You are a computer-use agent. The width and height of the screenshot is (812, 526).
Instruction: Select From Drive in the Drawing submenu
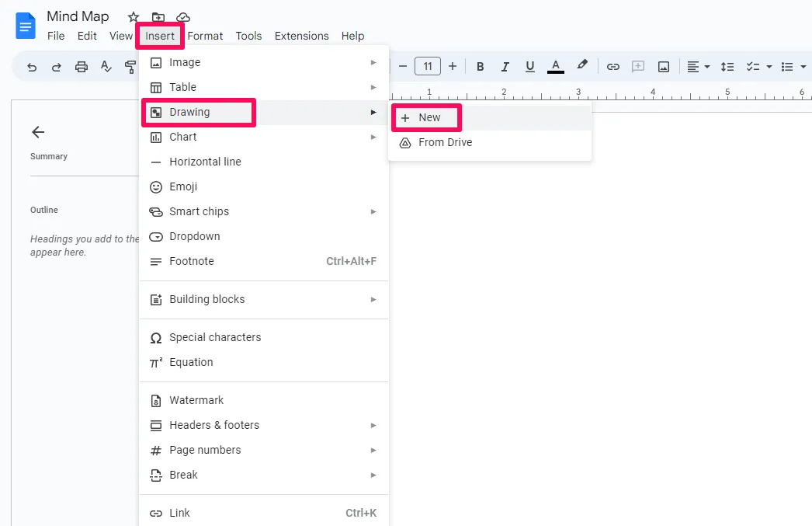click(445, 142)
